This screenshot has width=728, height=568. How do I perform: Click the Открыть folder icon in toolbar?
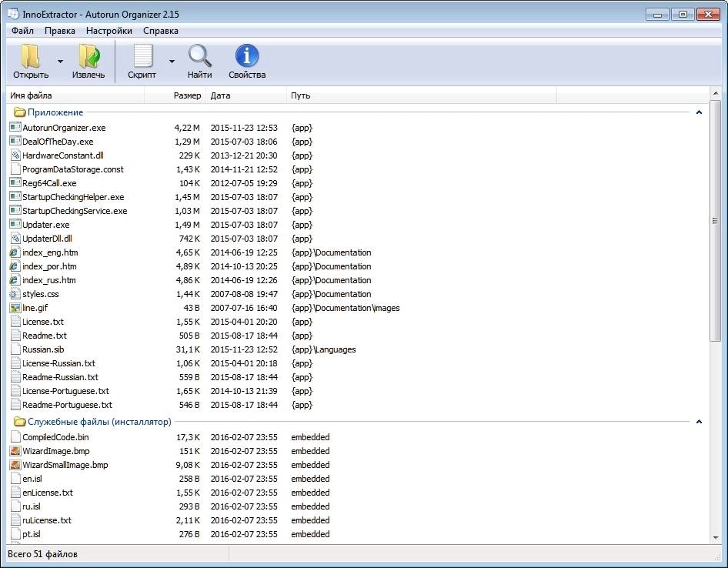click(31, 56)
